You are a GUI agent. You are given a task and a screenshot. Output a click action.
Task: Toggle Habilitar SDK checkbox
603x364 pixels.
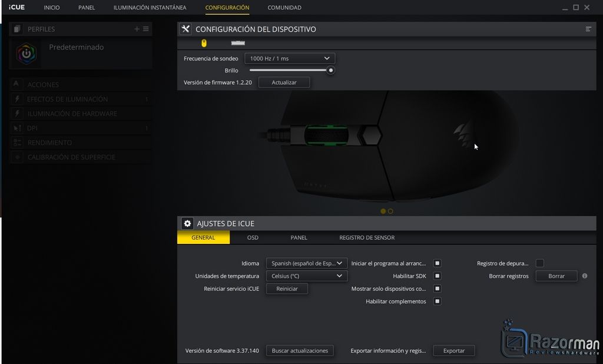click(x=438, y=276)
